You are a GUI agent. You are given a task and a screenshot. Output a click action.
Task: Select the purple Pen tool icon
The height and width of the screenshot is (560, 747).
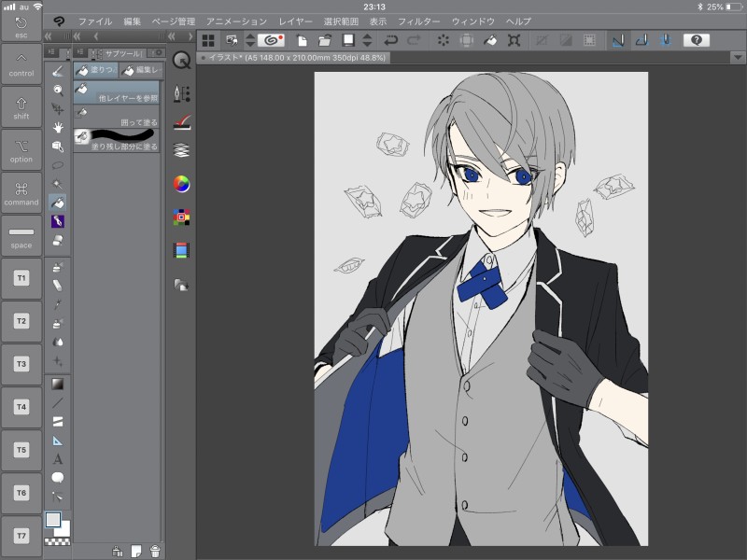tap(58, 221)
